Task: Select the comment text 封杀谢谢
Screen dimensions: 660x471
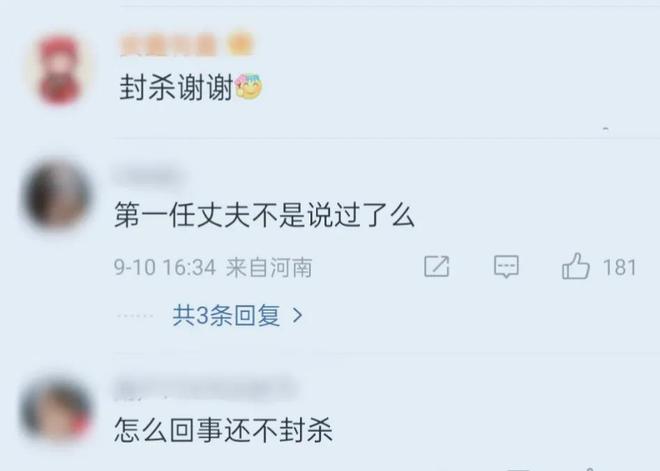Action: tap(176, 88)
